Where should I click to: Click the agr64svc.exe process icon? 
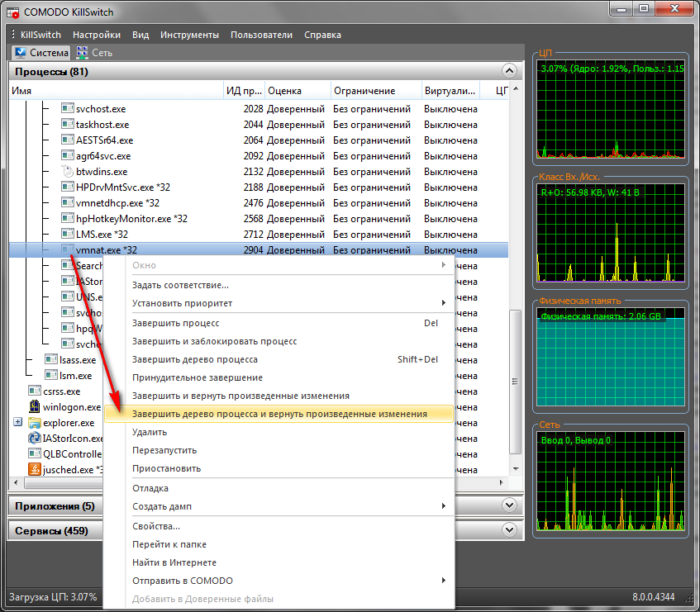[68, 155]
